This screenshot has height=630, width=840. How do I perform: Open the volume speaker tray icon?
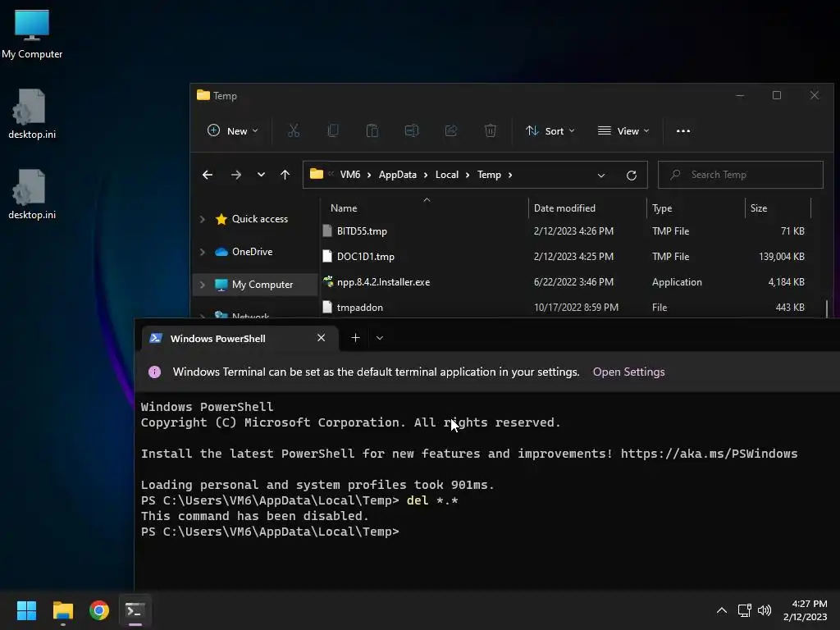(765, 610)
